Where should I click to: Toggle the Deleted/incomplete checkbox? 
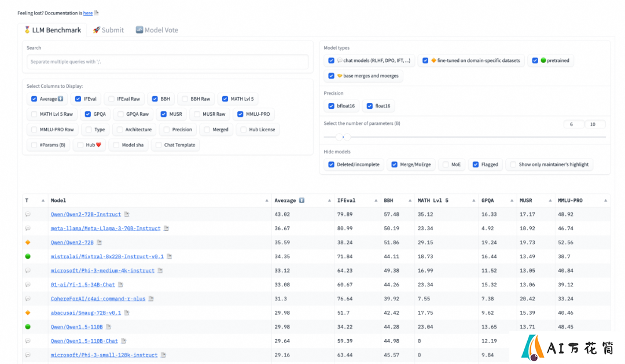click(x=331, y=165)
